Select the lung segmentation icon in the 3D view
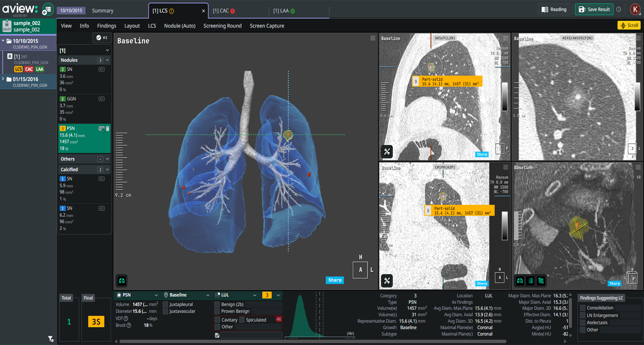 click(121, 281)
